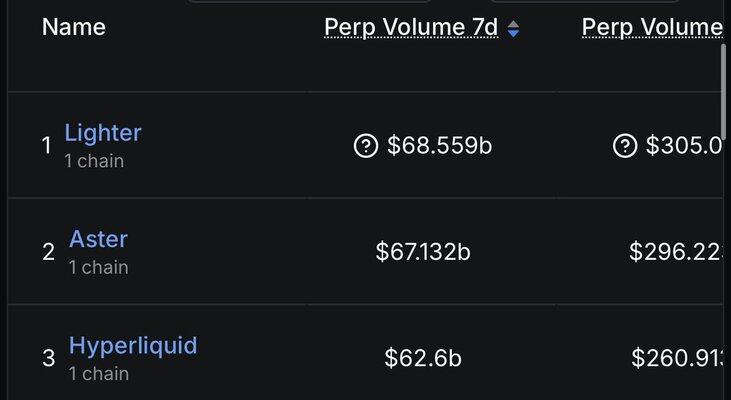Click rank number 3 in Hyperliquid's row

click(x=48, y=358)
